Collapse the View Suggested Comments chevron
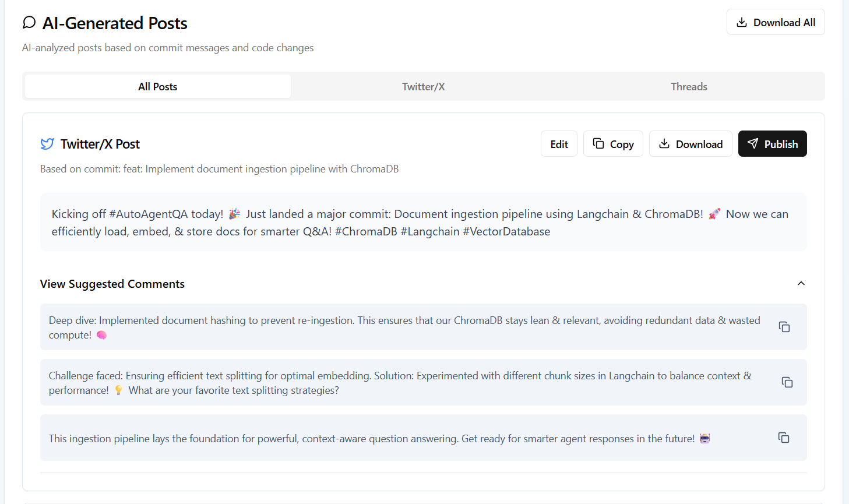The height and width of the screenshot is (504, 849). pyautogui.click(x=801, y=283)
